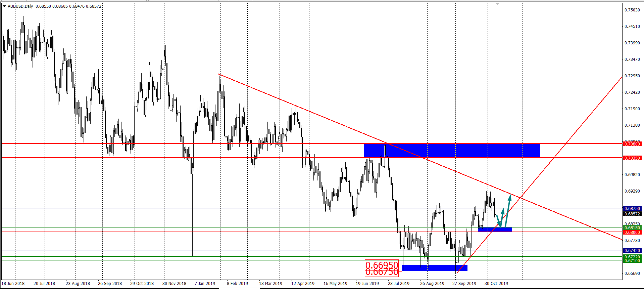This screenshot has height=289, width=644.
Task: Click the black 0.68572 current price tag
Action: point(632,214)
